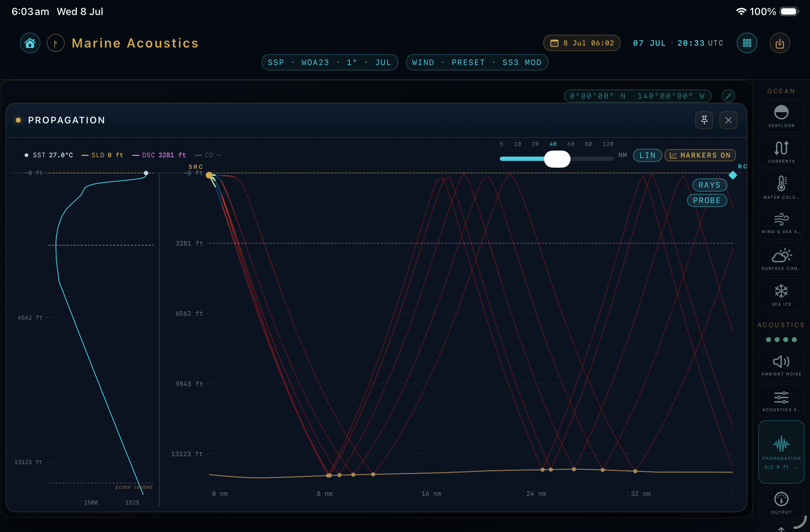Viewport: 810px width, 532px height.
Task: Select 10 NM range label
Action: tap(518, 144)
